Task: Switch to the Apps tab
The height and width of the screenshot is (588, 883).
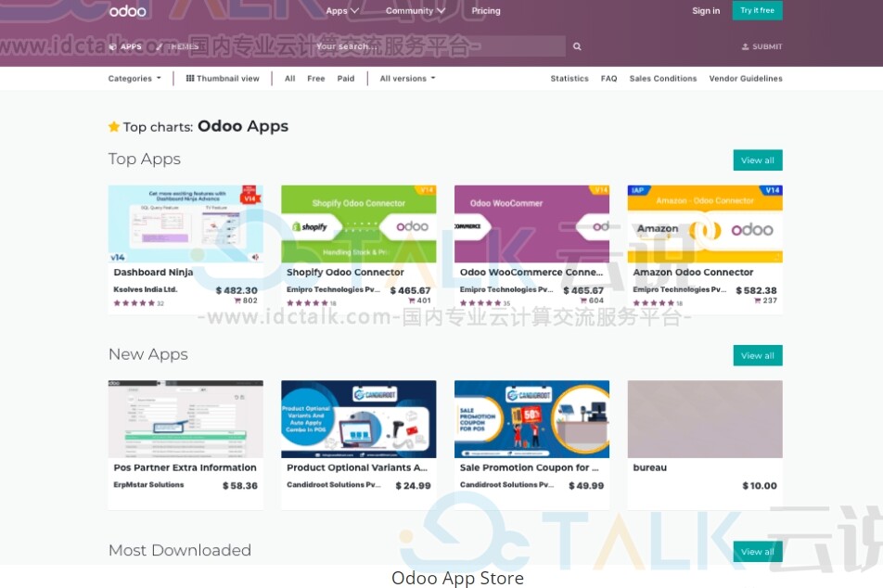Action: [125, 46]
